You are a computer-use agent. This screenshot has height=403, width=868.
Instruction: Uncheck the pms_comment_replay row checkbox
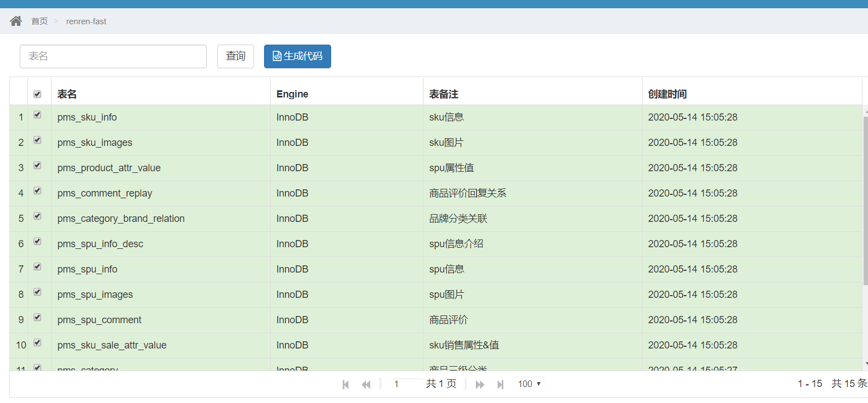click(x=37, y=190)
